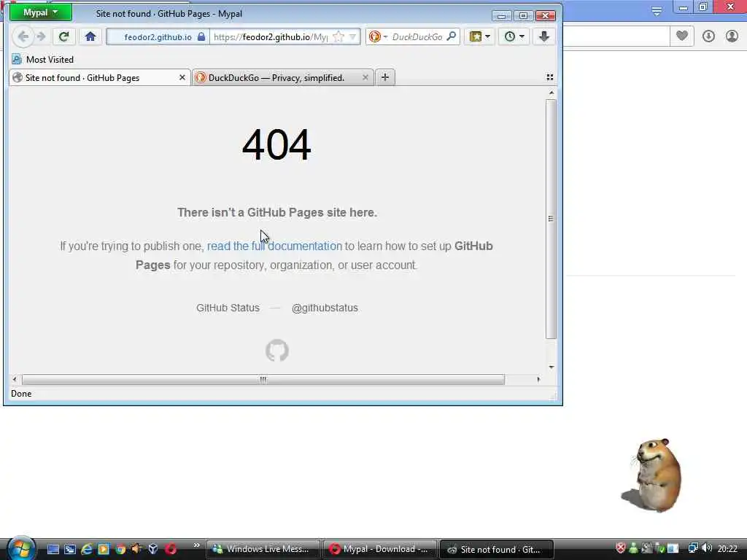Open a new tab with the plus button
Image resolution: width=747 pixels, height=560 pixels.
[x=385, y=77]
